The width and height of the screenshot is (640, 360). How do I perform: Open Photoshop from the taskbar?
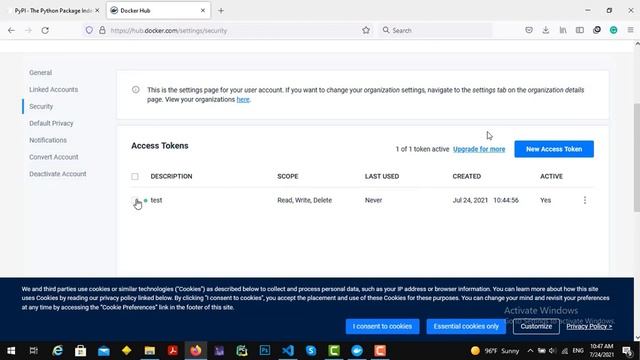264,351
